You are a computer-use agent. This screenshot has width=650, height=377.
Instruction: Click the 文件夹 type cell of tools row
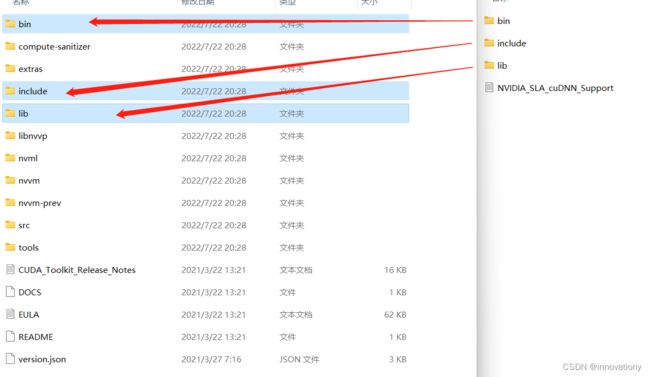pos(291,248)
